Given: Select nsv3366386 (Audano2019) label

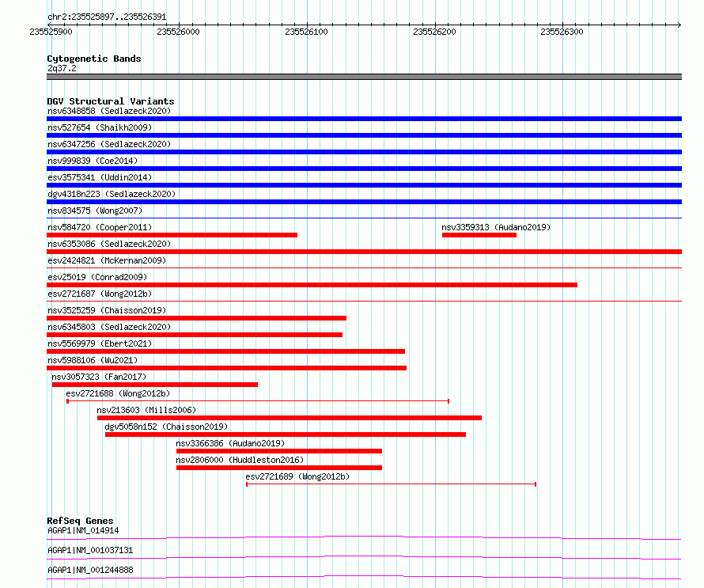Looking at the screenshot, I should (x=230, y=443).
